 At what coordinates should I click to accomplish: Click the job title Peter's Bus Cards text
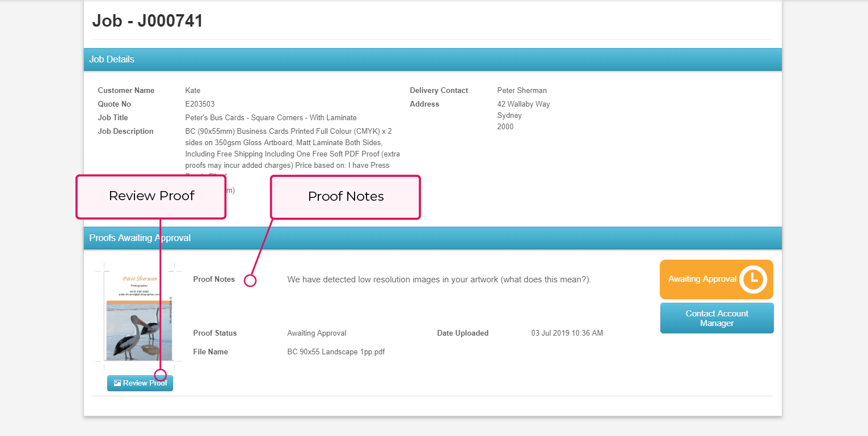click(x=271, y=118)
